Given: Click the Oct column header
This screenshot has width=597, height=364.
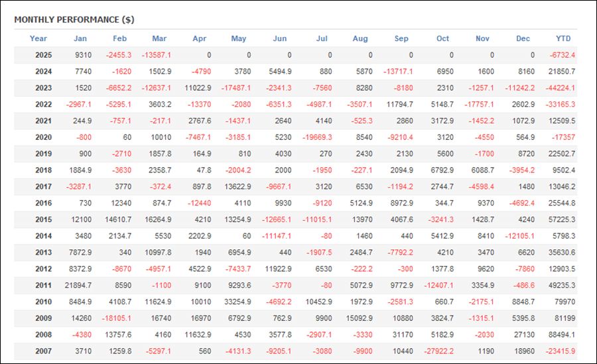Looking at the screenshot, I should 442,38.
